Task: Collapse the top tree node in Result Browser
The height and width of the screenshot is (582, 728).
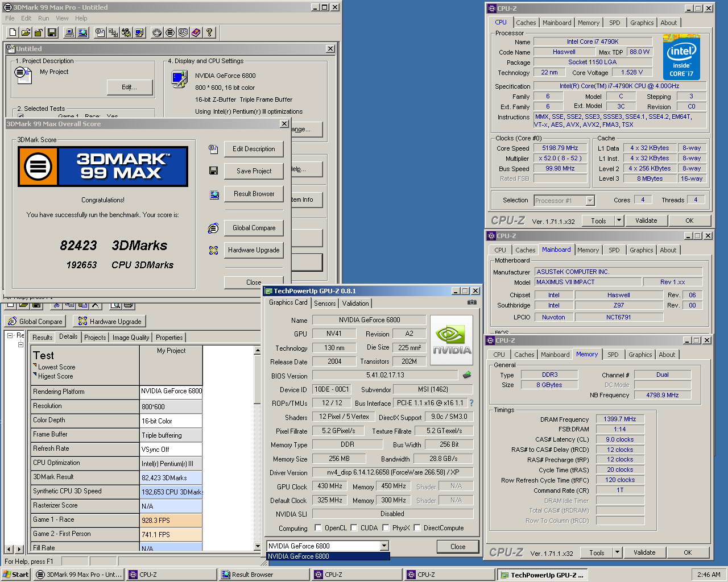Action: [10, 335]
